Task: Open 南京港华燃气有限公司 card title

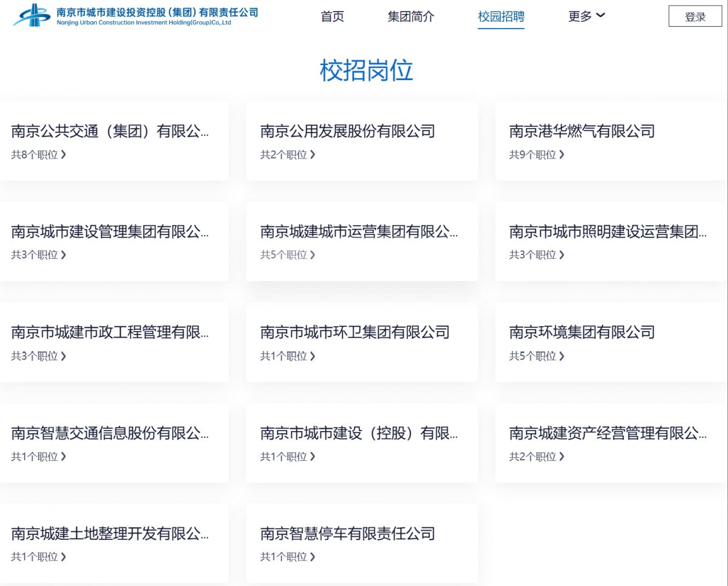Action: pyautogui.click(x=582, y=131)
